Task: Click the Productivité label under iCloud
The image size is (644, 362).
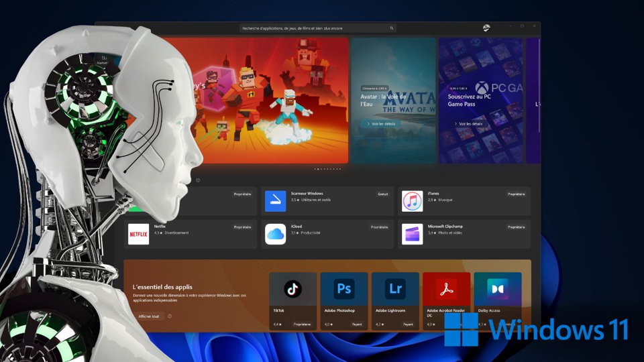Action: pyautogui.click(x=311, y=233)
